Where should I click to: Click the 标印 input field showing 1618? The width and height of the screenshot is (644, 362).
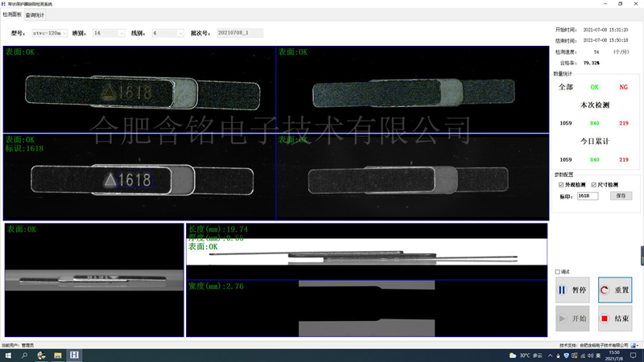[x=588, y=196]
